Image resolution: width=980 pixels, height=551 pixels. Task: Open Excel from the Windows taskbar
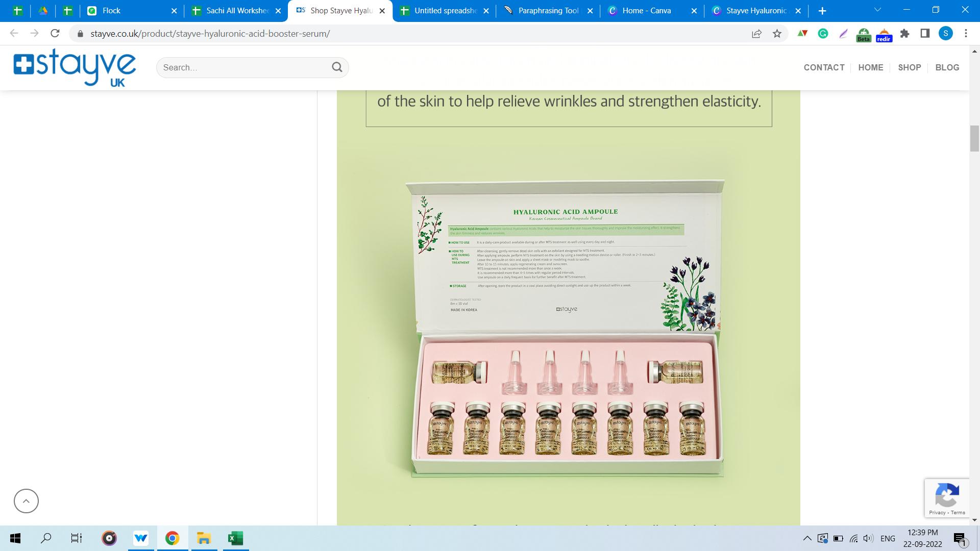[x=235, y=538]
